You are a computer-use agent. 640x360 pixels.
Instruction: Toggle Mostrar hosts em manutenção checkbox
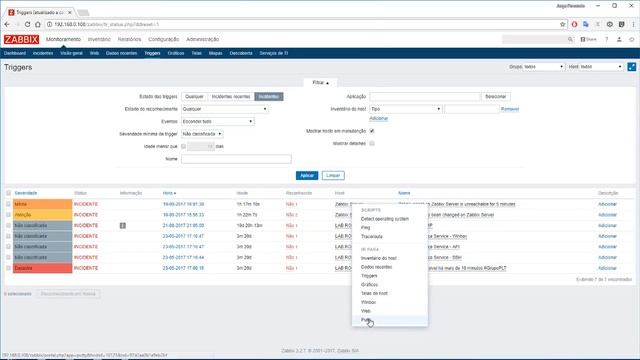coord(372,131)
